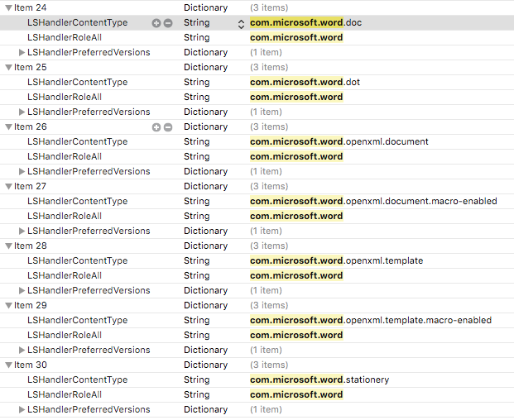Click com.microsoft.word value of Item 30 LSHandlerRoleAll

coord(296,395)
